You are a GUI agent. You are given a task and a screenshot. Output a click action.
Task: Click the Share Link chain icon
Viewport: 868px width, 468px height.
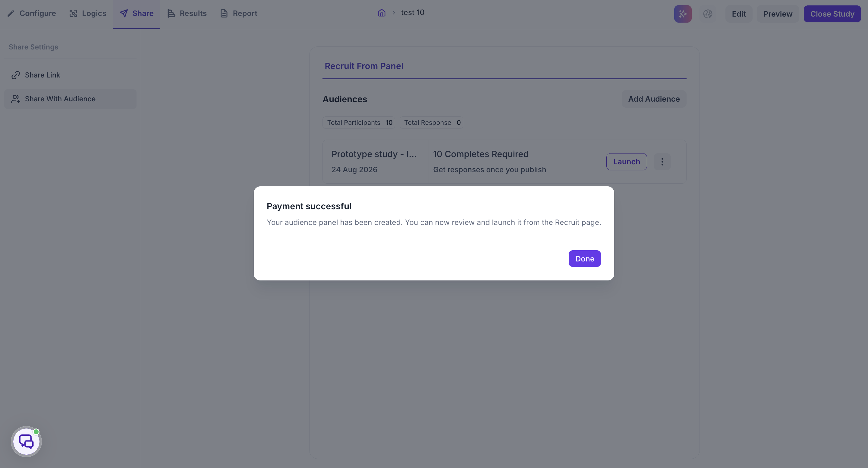point(15,75)
